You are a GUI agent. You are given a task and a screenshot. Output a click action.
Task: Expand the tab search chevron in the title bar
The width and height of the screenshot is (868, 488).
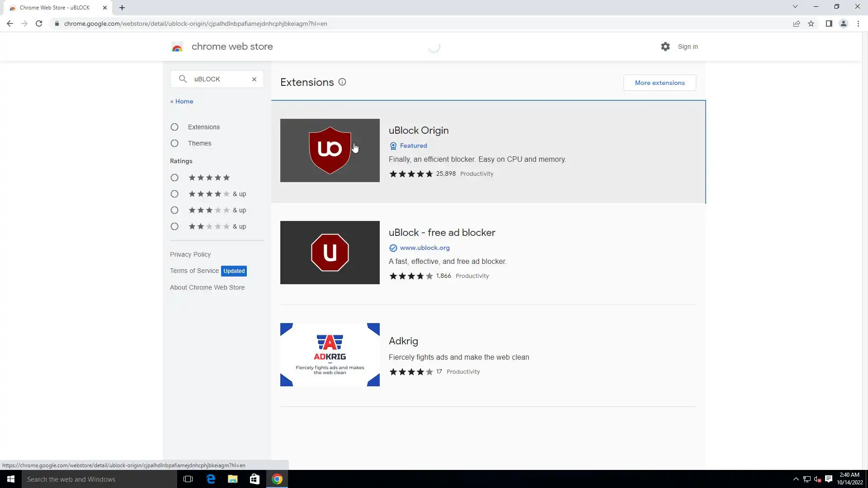(x=795, y=7)
